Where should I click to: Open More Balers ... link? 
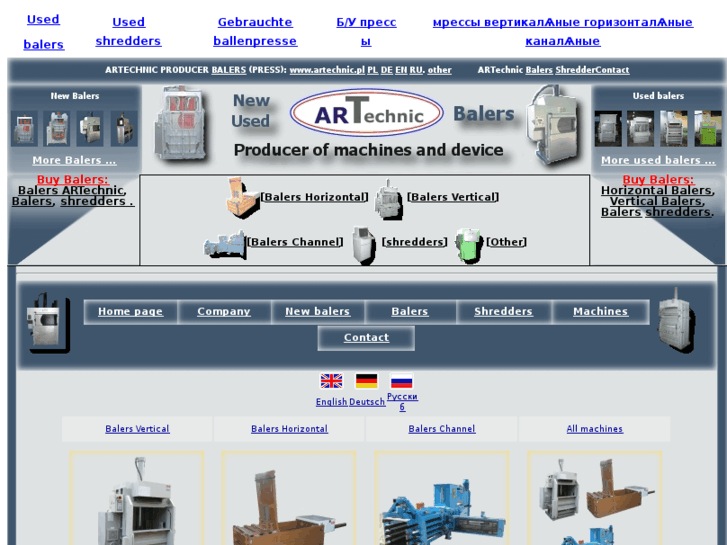point(74,160)
